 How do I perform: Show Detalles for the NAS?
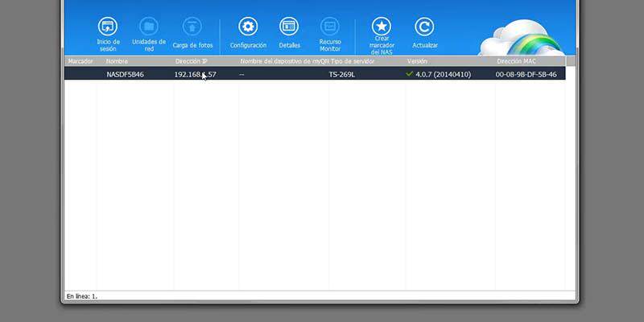(x=289, y=27)
